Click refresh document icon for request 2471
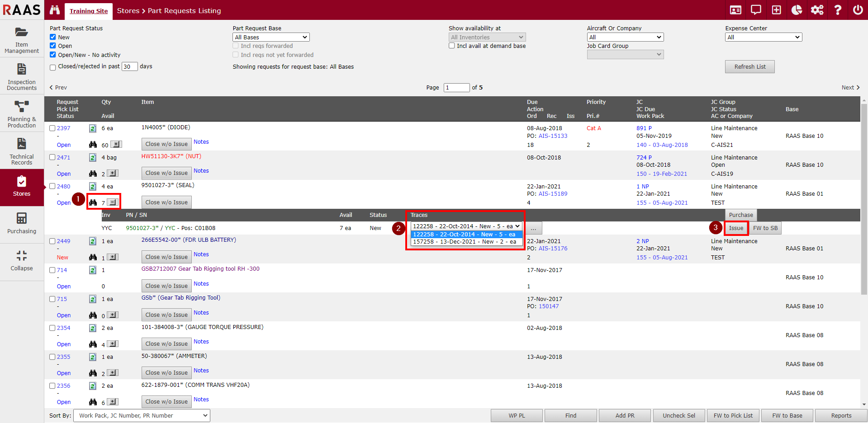868x423 pixels. coord(93,158)
